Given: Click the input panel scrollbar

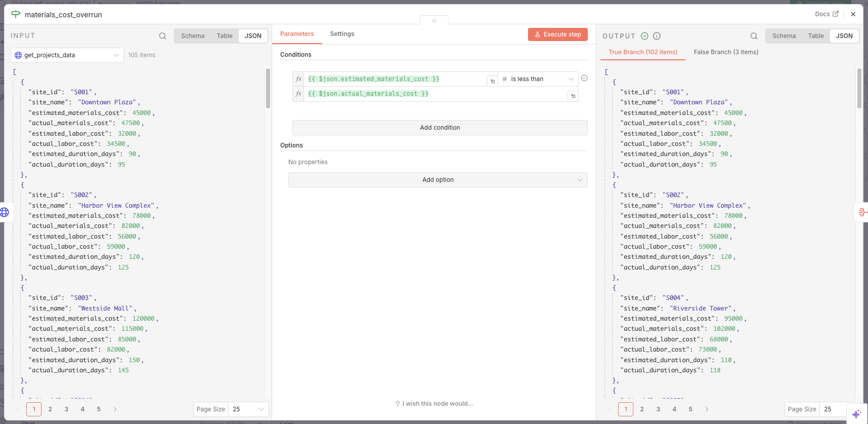Looking at the screenshot, I should (x=268, y=88).
